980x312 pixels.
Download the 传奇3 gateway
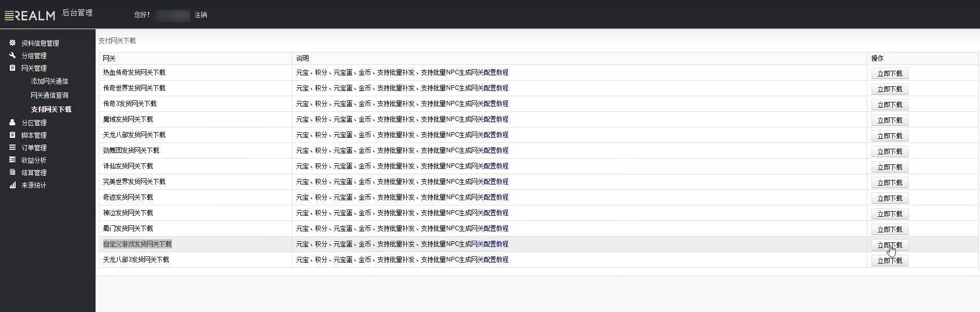click(890, 105)
